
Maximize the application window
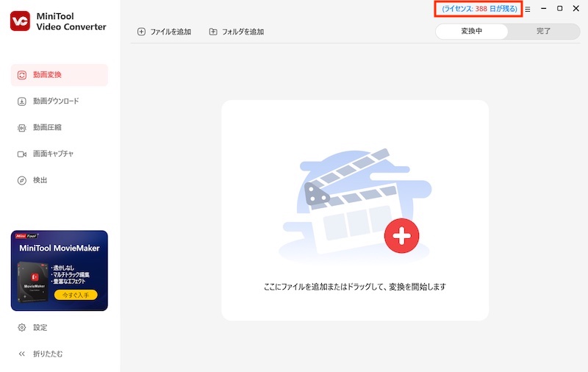pos(559,9)
